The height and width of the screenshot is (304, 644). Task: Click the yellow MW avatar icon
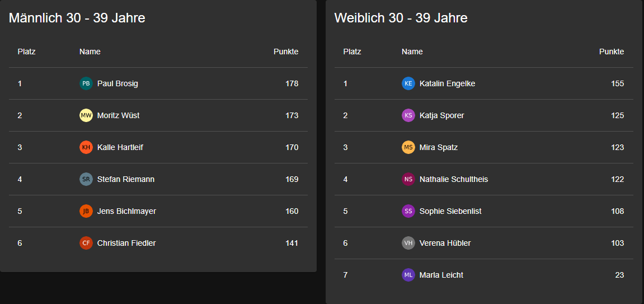86,115
